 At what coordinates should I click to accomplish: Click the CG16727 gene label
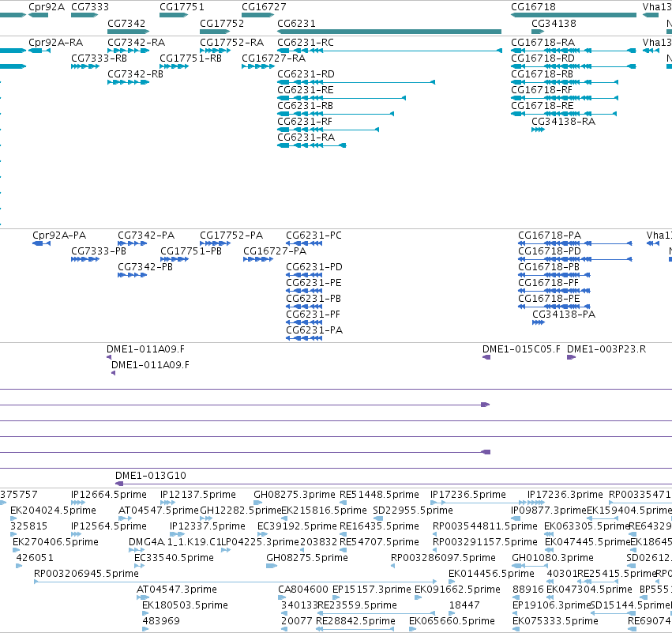[x=264, y=7]
